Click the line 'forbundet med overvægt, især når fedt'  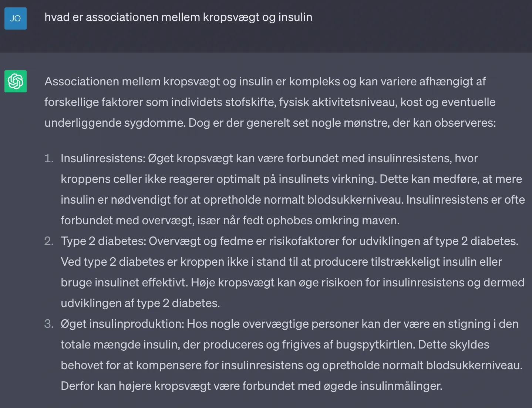pyautogui.click(x=230, y=220)
